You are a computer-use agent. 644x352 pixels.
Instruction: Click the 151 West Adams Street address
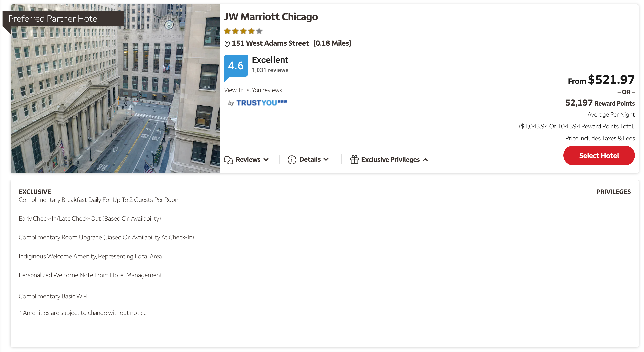click(x=270, y=43)
